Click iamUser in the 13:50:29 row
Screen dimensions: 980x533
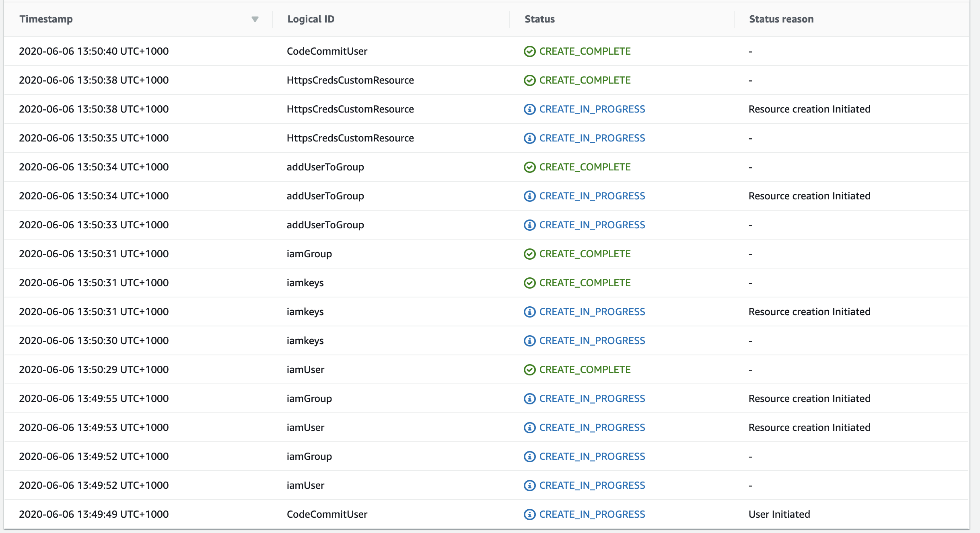coord(305,370)
